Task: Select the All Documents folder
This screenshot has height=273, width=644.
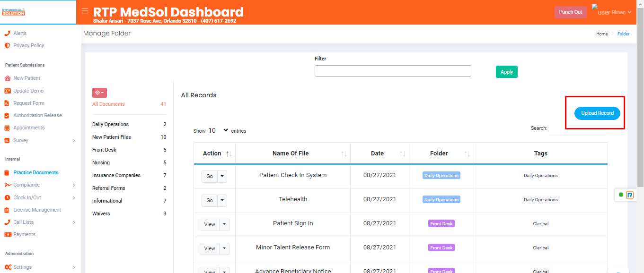Action: (108, 104)
